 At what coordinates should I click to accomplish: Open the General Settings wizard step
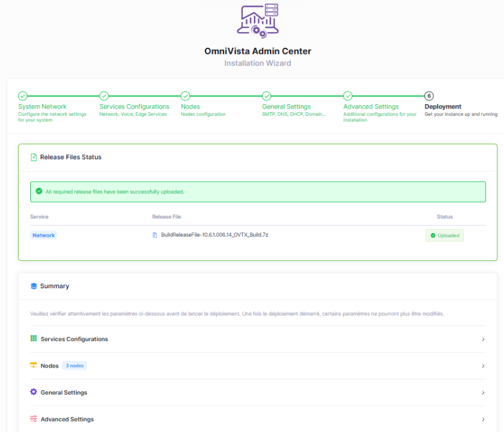(287, 107)
